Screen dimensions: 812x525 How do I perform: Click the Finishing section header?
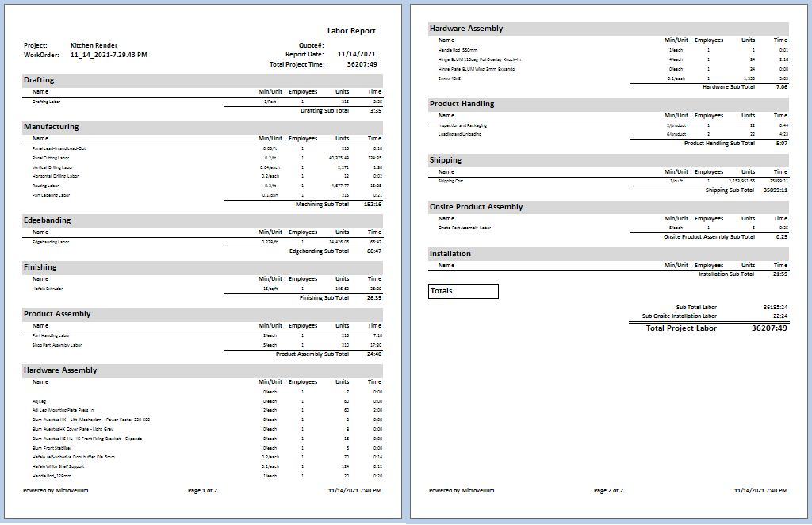click(40, 267)
